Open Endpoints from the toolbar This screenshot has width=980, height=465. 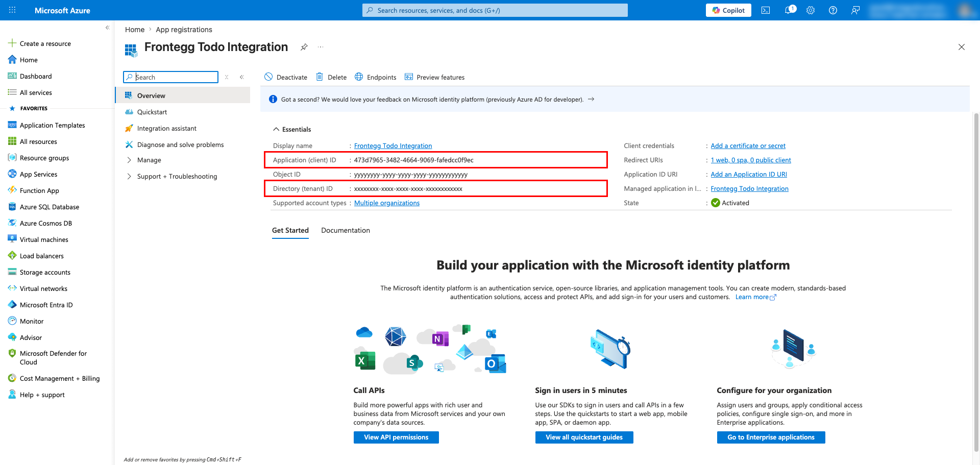click(x=376, y=77)
